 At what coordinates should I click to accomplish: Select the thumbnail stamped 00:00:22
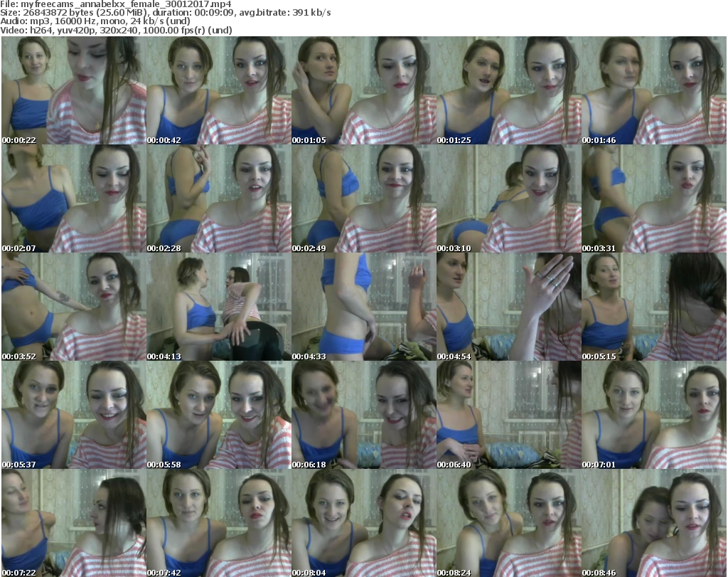(74, 90)
